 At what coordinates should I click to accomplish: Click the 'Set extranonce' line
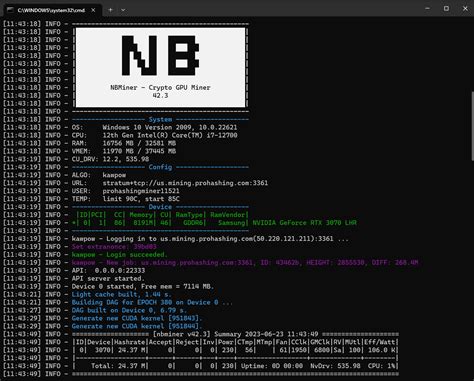[x=114, y=247]
